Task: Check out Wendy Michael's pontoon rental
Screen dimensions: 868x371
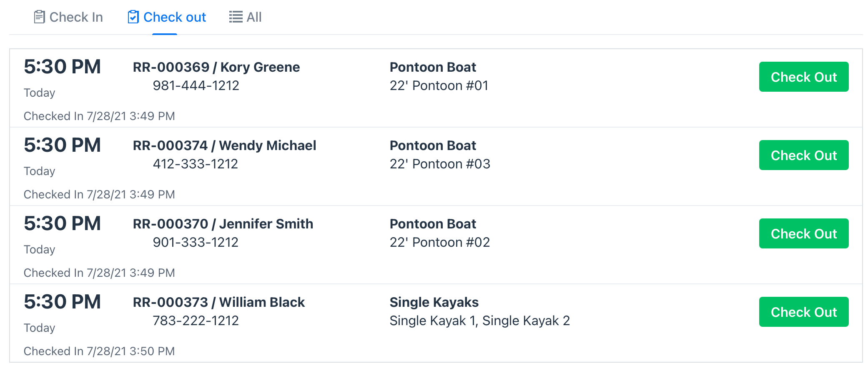Action: [x=803, y=155]
